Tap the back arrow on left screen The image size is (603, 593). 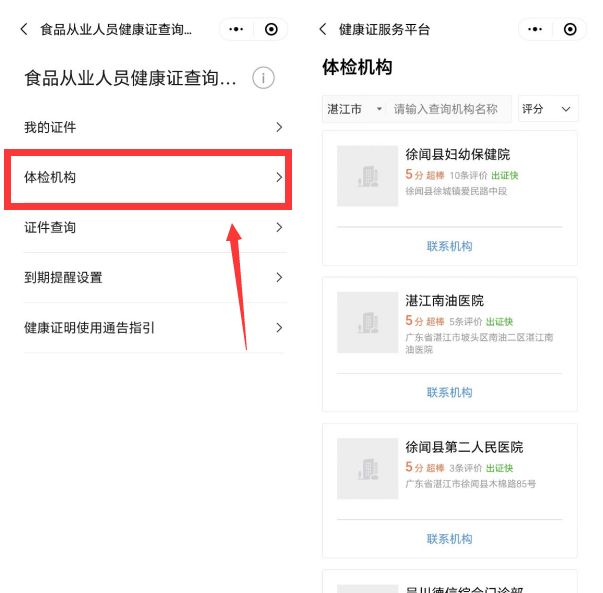pyautogui.click(x=24, y=30)
